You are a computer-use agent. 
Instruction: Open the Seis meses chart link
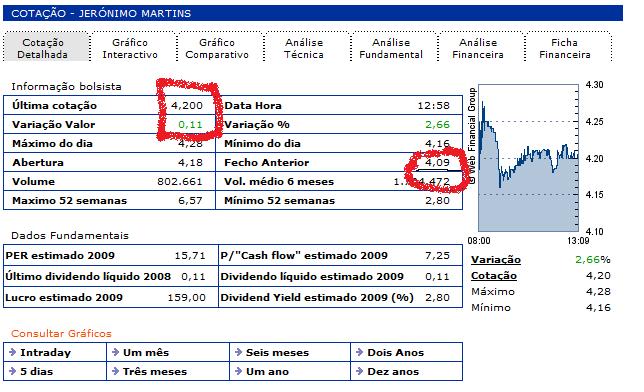(x=277, y=353)
